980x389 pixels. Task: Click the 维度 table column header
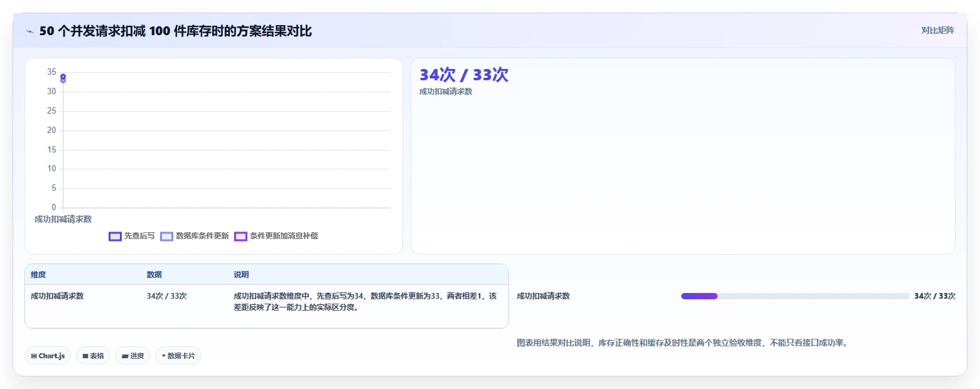[x=38, y=275]
